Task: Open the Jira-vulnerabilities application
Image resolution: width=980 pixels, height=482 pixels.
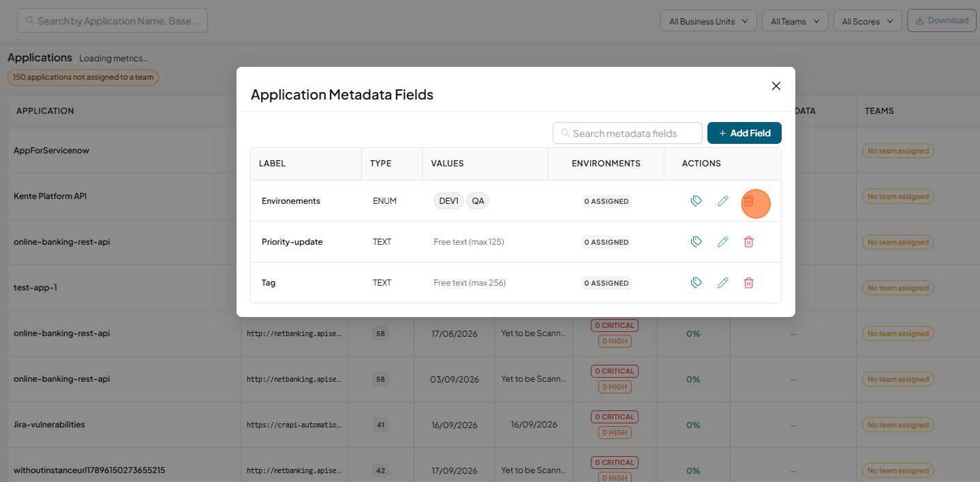Action: 49,425
